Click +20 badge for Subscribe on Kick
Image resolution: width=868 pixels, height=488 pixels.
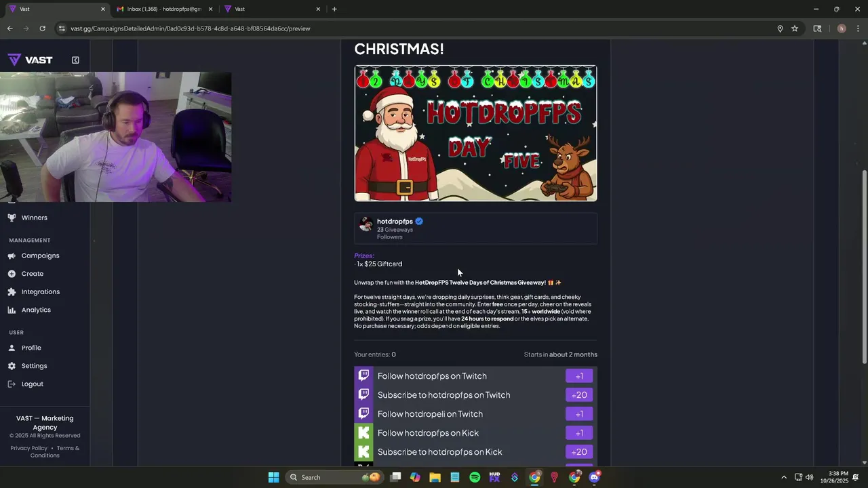(x=579, y=452)
